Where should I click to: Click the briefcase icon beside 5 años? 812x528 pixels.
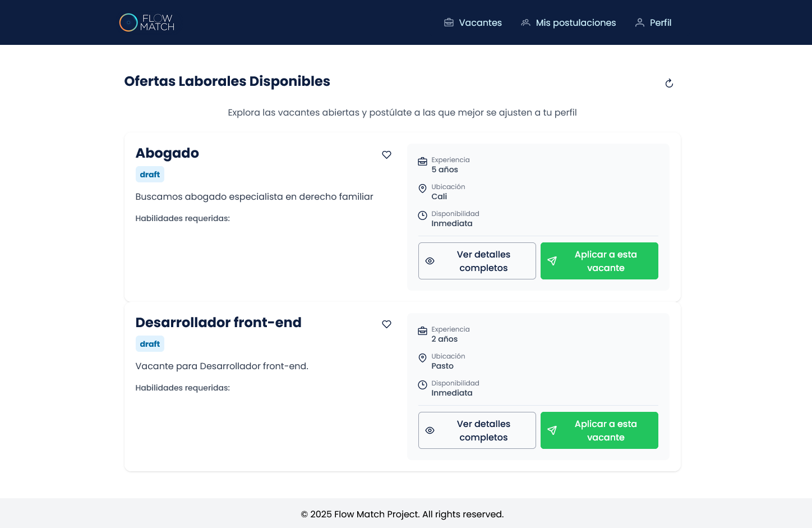[x=422, y=162]
